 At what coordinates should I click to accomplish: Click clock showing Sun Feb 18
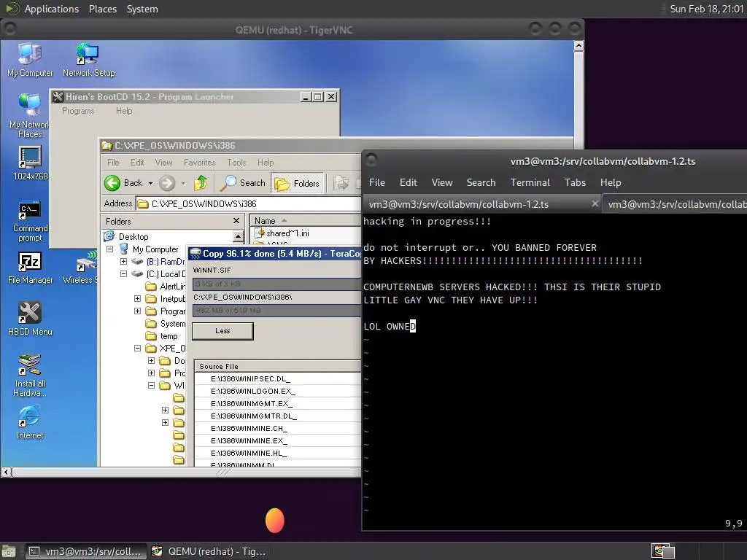coord(706,9)
